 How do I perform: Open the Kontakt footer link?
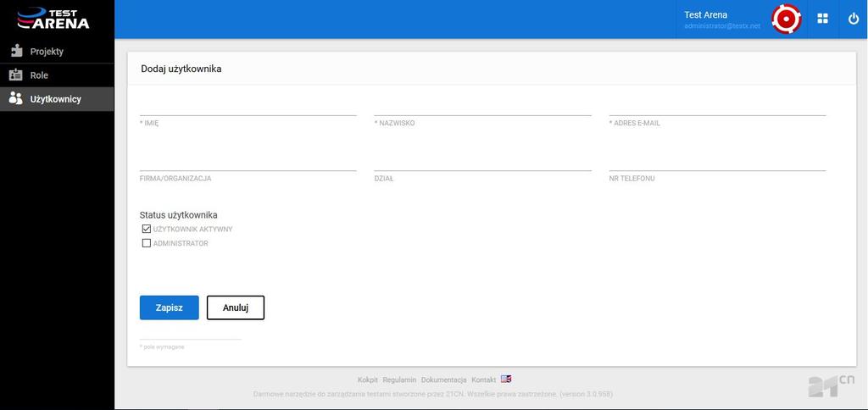[x=483, y=380]
